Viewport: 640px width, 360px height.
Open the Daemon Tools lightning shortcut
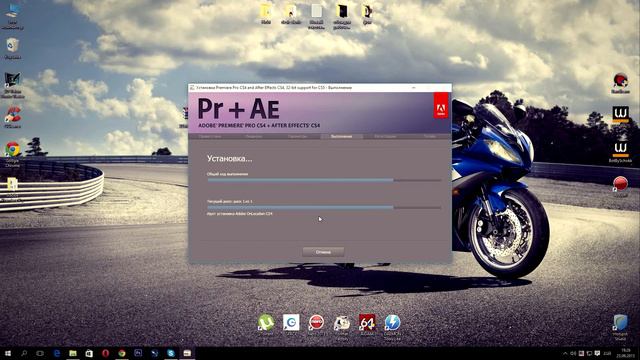392,322
